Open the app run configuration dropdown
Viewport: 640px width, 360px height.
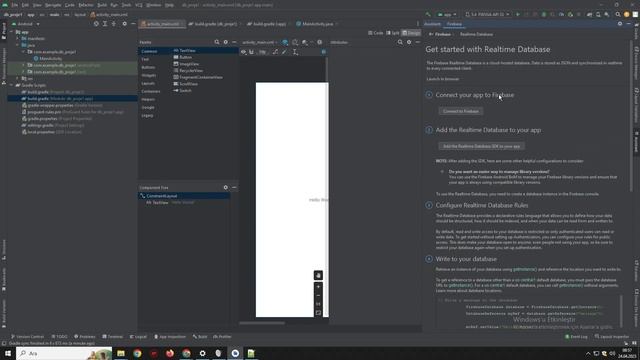point(447,14)
